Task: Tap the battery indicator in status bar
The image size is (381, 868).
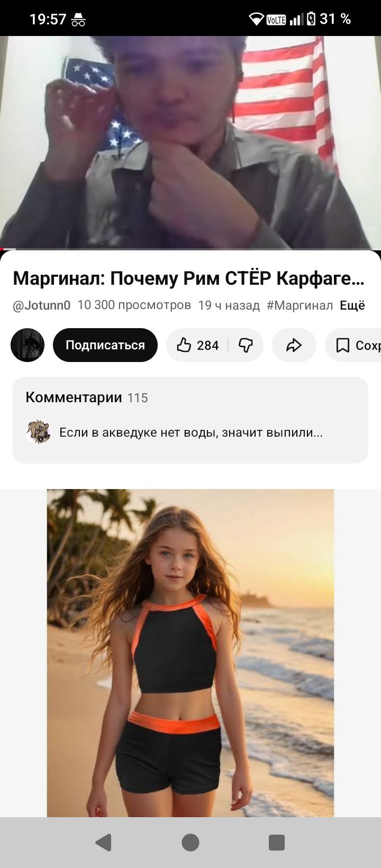Action: coord(311,19)
